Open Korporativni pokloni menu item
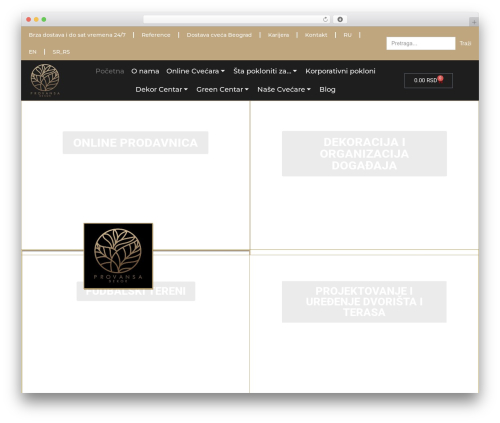Image resolution: width=500 pixels, height=423 pixels. point(340,71)
